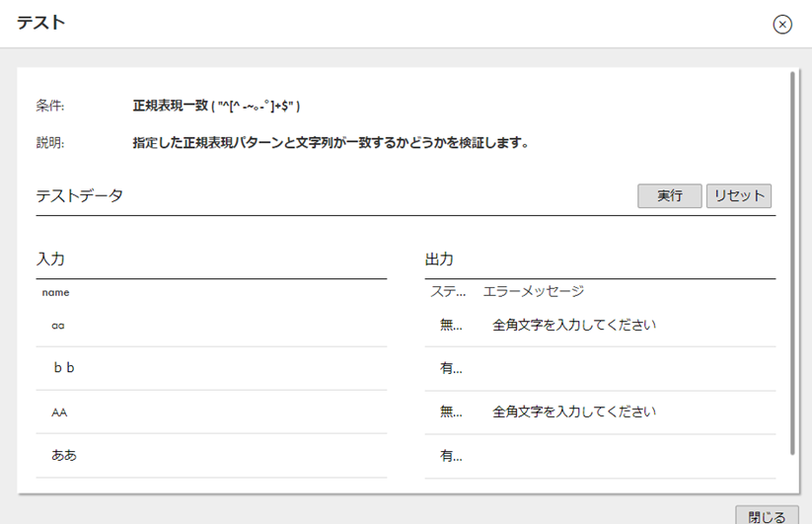Click the 出力 section heading

click(439, 259)
